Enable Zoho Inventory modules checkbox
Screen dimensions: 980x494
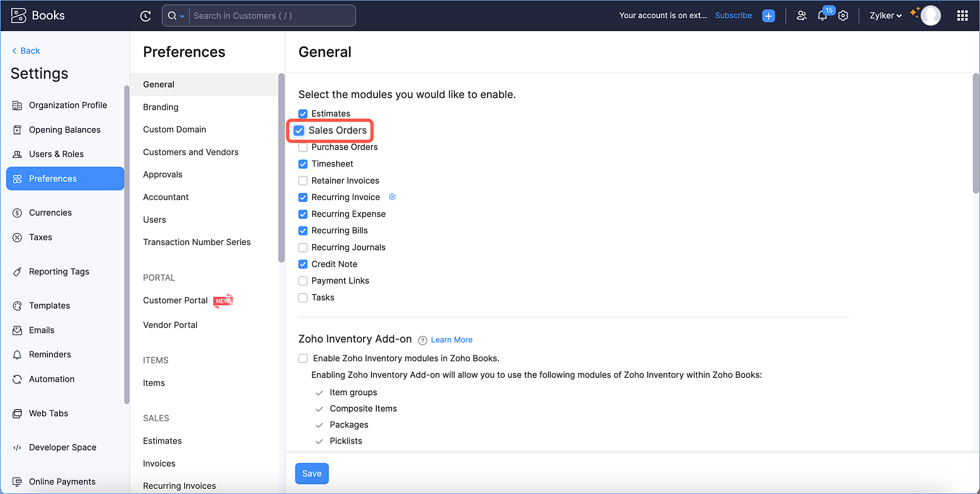click(303, 358)
